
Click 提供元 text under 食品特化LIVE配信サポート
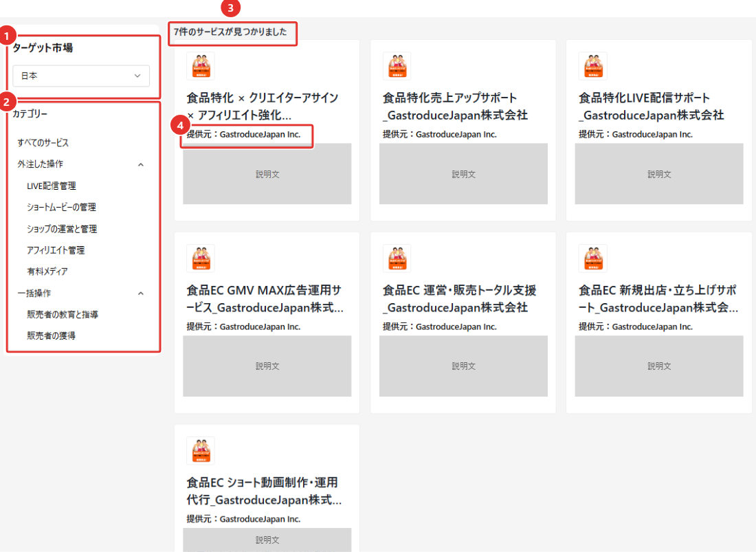click(636, 135)
